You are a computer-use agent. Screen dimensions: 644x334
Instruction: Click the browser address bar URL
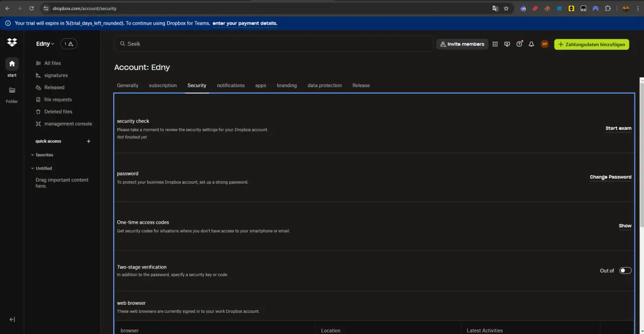[85, 9]
